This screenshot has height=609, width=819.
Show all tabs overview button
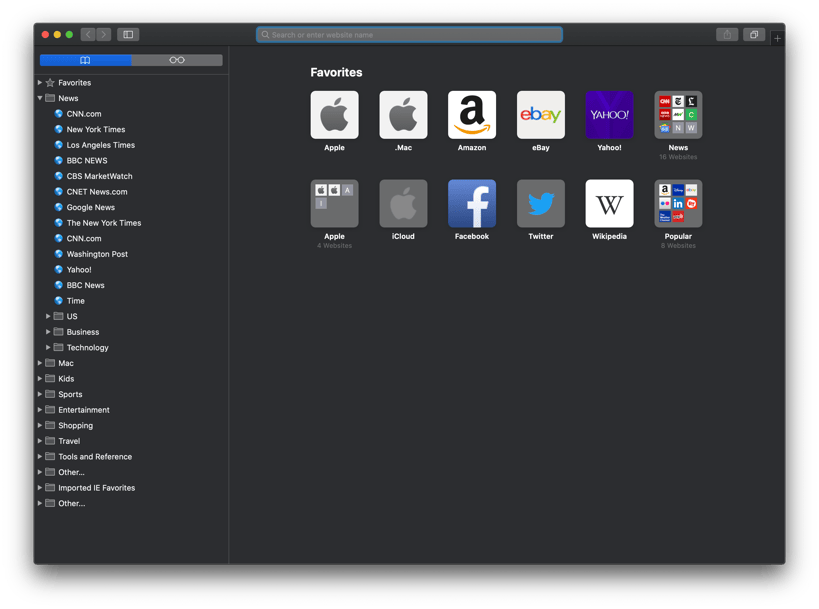click(x=754, y=34)
